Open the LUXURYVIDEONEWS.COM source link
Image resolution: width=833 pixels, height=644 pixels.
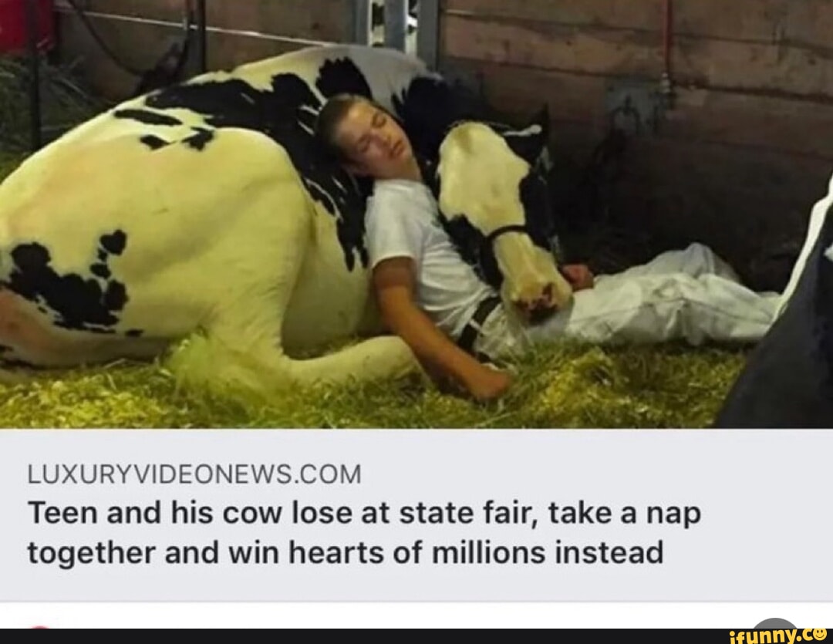tap(194, 474)
